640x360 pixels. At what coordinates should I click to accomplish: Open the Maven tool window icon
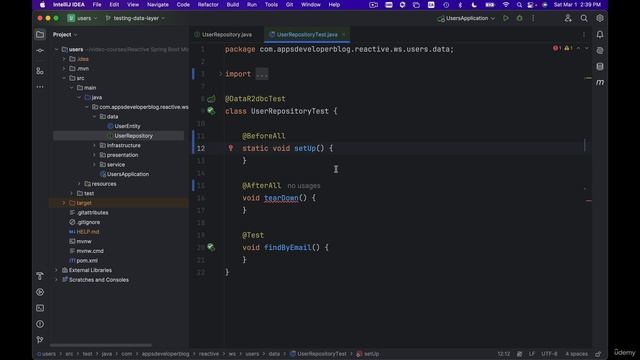click(600, 82)
